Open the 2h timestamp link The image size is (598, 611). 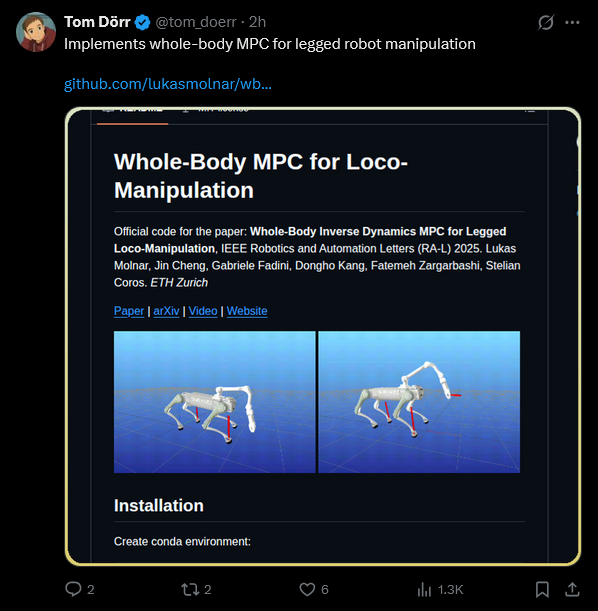[x=258, y=22]
